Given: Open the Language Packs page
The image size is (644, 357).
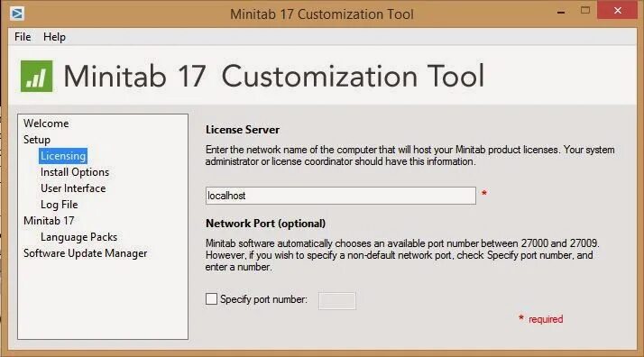Looking at the screenshot, I should pyautogui.click(x=78, y=237).
